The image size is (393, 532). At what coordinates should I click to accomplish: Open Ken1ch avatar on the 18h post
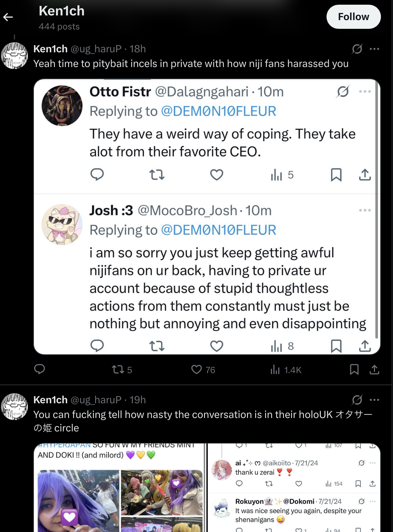15,56
